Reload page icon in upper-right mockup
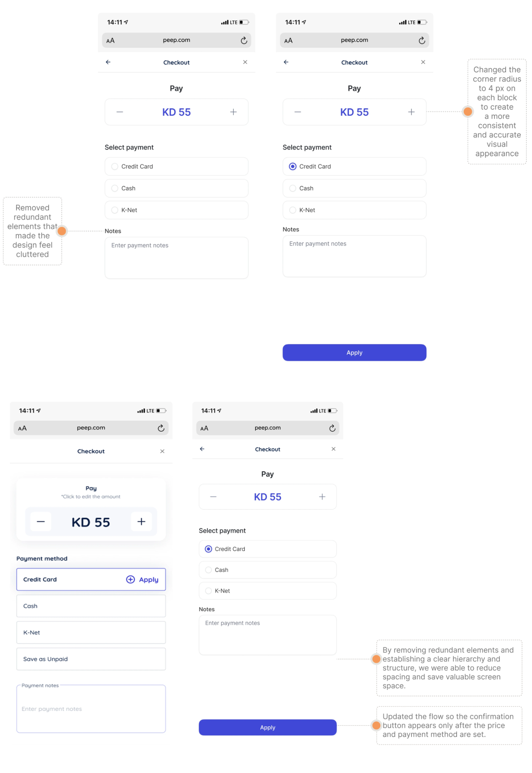 pos(422,40)
